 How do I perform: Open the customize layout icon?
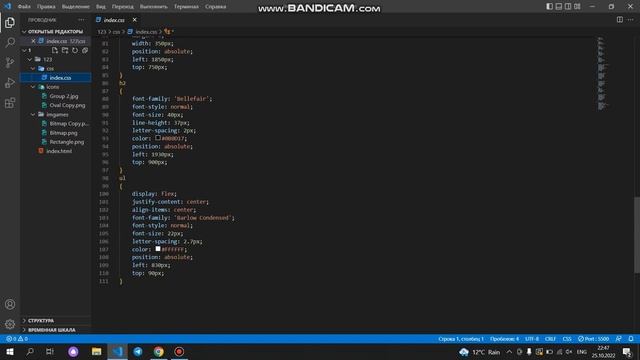pos(577,7)
